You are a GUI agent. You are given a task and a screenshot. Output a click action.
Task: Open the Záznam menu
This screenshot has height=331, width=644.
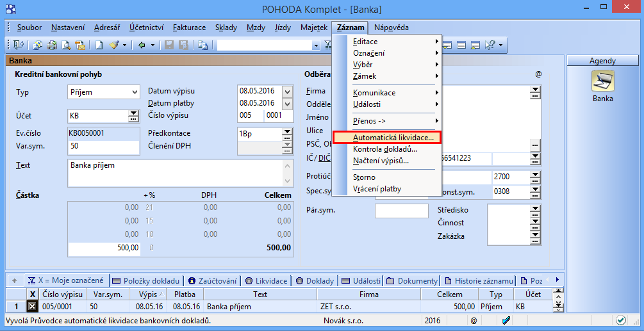click(351, 28)
